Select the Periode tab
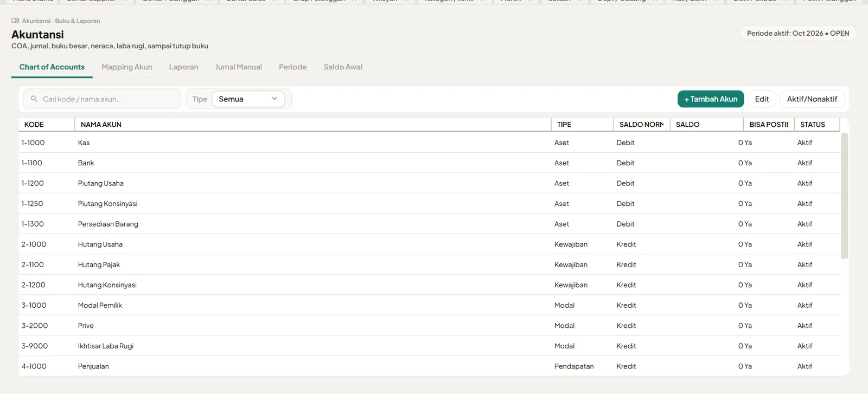Image resolution: width=868 pixels, height=394 pixels. [x=293, y=67]
